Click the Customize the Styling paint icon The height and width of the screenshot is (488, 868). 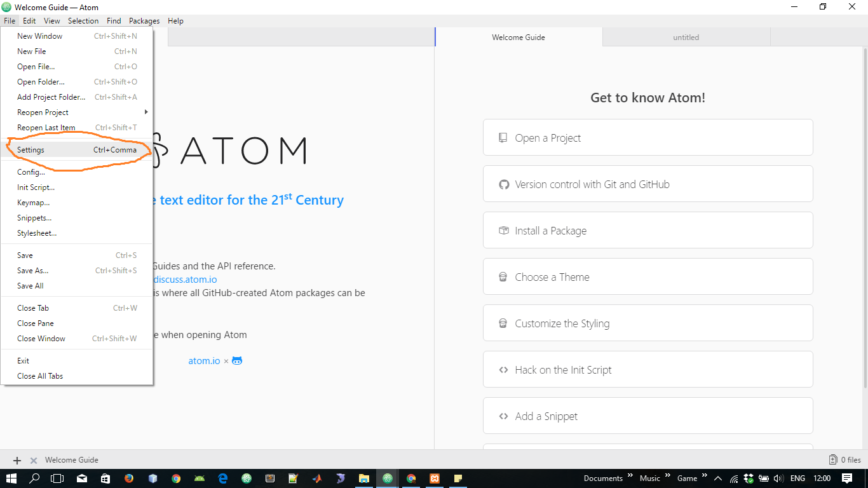(503, 323)
